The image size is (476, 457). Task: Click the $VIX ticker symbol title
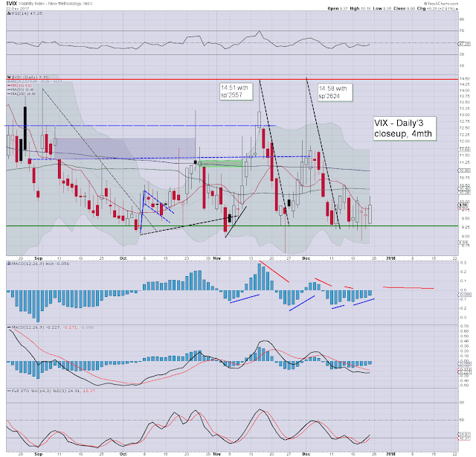click(x=12, y=3)
